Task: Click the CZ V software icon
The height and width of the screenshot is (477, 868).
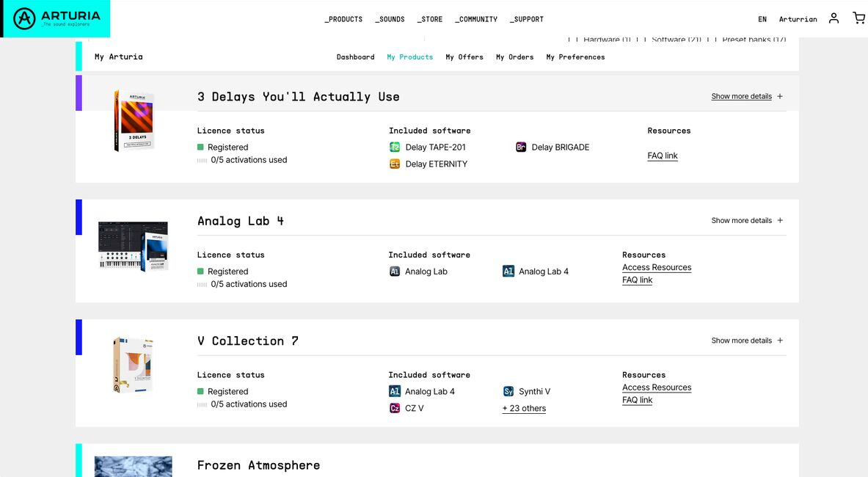Action: pyautogui.click(x=395, y=409)
